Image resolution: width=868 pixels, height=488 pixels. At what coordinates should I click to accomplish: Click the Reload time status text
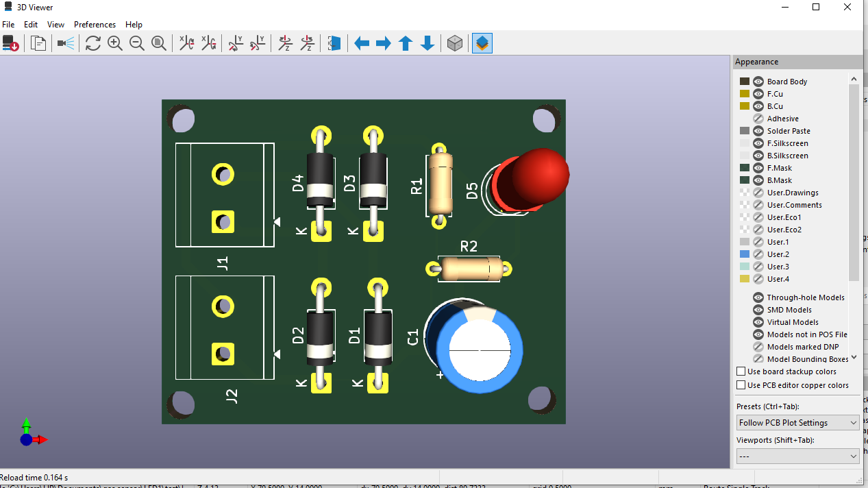click(34, 477)
